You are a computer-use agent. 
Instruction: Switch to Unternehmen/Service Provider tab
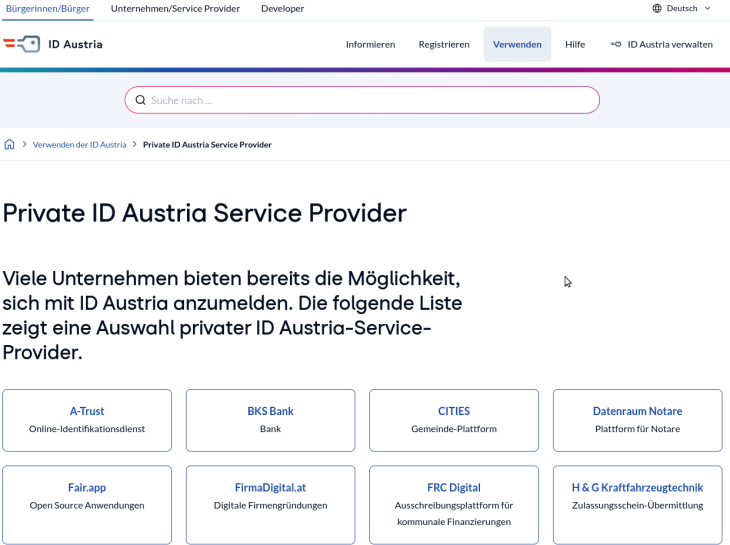(175, 8)
